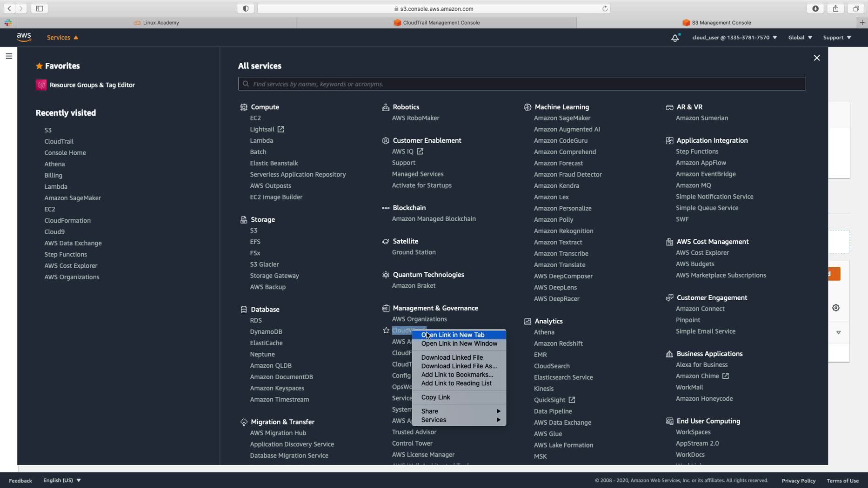
Task: Open Resource Groups & Tag Editor icon
Action: [41, 85]
